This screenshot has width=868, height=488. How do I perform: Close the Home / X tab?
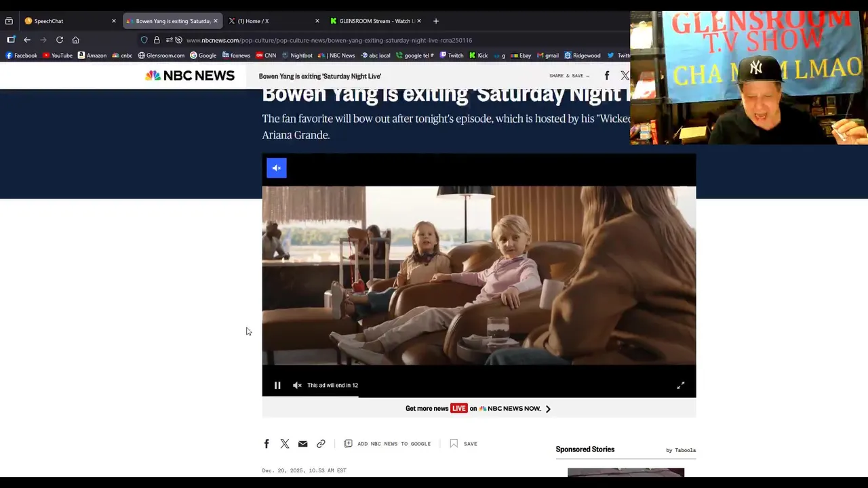pos(317,21)
